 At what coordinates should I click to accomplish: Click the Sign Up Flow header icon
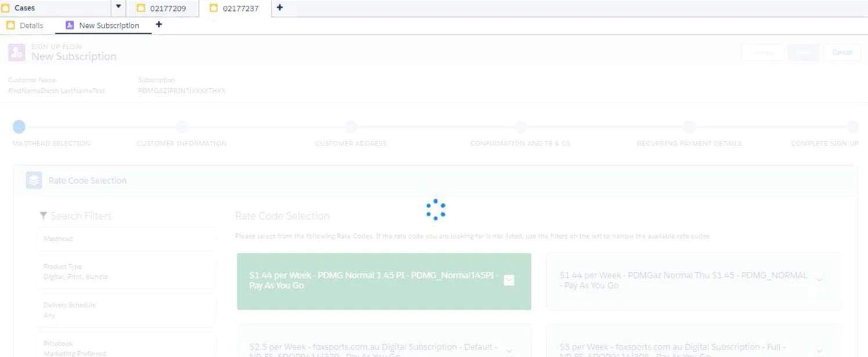(x=17, y=52)
